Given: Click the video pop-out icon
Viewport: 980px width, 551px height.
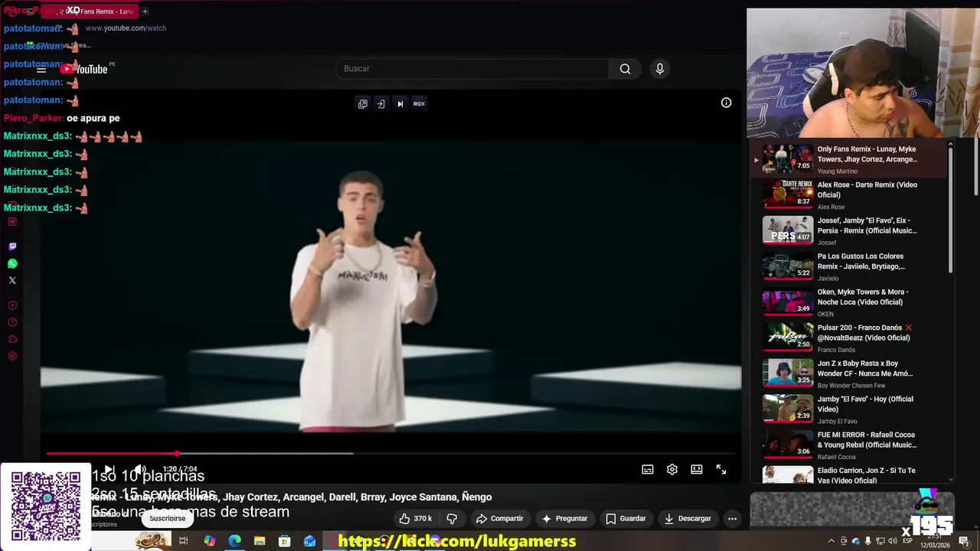Looking at the screenshot, I should coord(363,103).
